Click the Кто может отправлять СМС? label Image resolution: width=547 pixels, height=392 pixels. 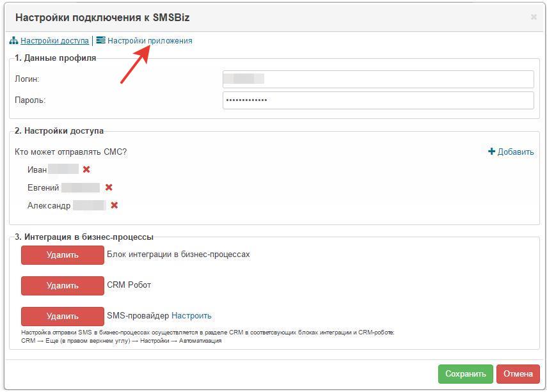coord(71,152)
